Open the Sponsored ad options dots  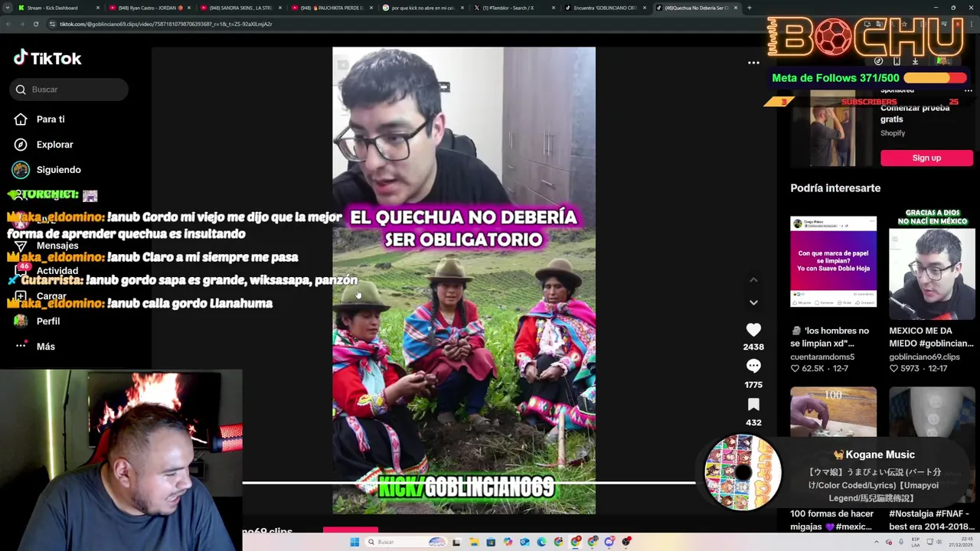coord(968,90)
